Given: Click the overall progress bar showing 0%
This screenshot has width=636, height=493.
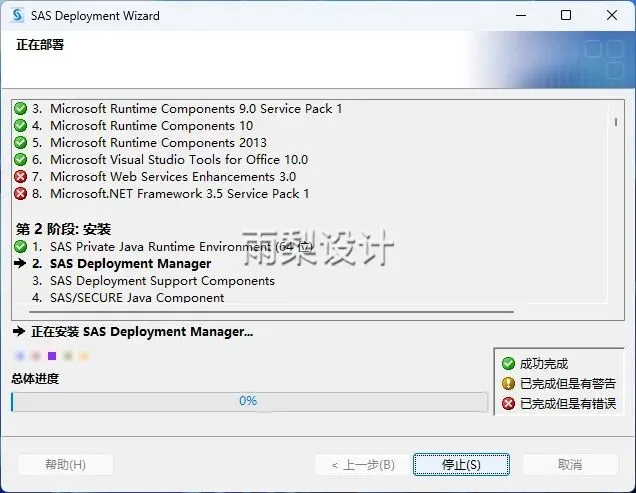Looking at the screenshot, I should (x=249, y=402).
